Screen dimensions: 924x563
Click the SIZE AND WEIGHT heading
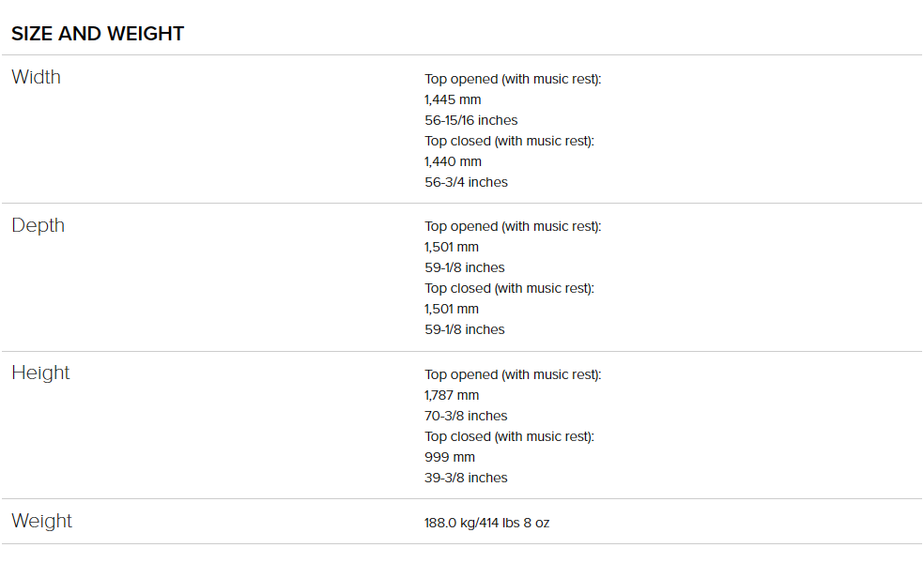tap(98, 34)
